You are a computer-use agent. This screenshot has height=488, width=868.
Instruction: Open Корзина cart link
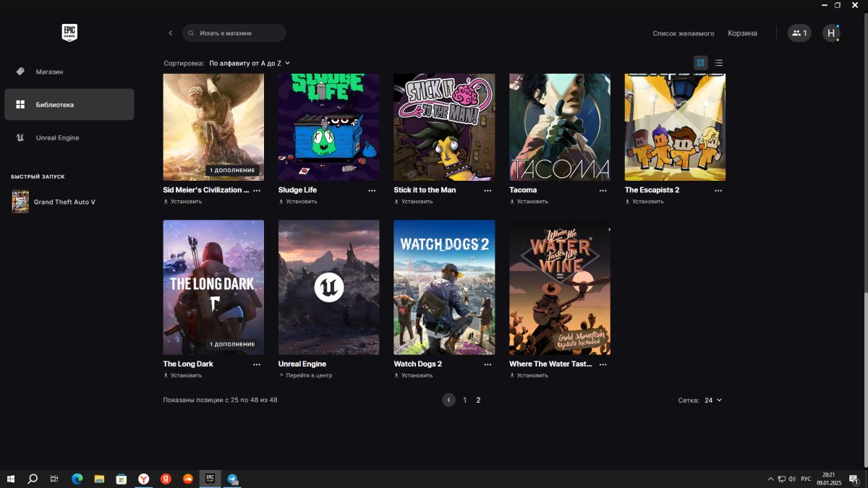click(742, 33)
